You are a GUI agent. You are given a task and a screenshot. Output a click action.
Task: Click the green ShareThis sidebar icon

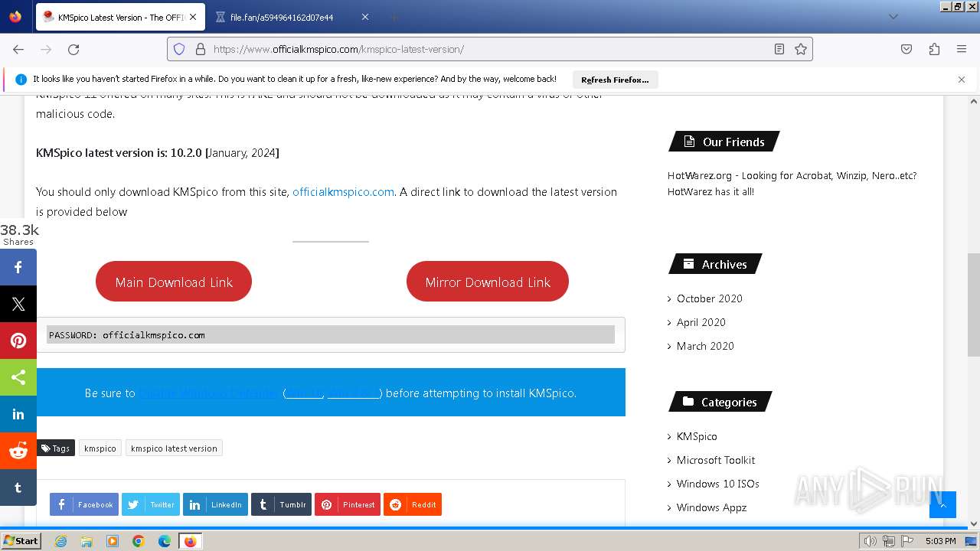pyautogui.click(x=18, y=377)
